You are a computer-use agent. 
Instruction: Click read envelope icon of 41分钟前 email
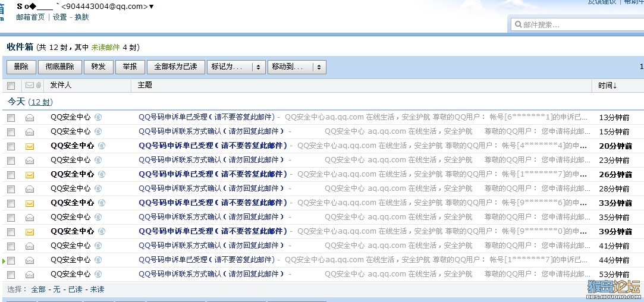tap(30, 247)
